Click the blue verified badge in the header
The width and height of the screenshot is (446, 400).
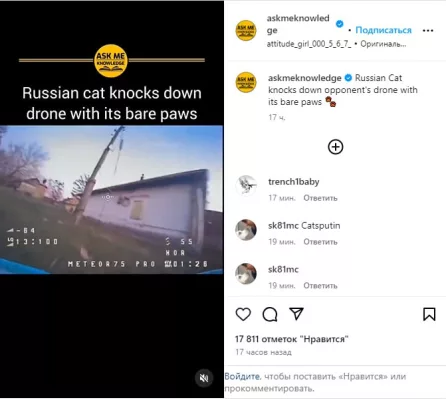point(339,24)
